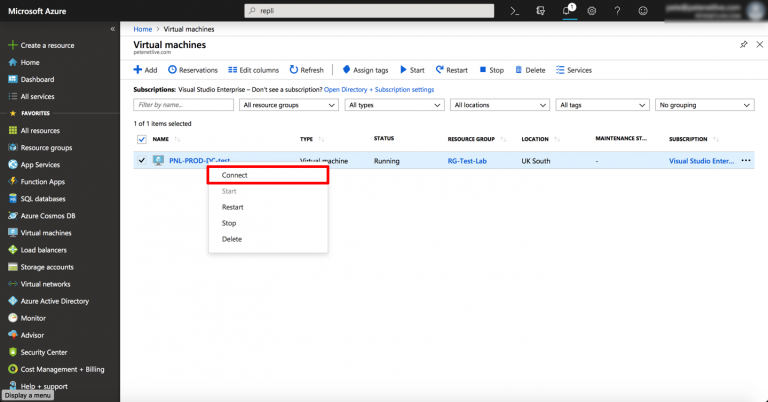The height and width of the screenshot is (402, 768).
Task: Open the PNL-PROD-DC-test VM link
Action: click(199, 160)
